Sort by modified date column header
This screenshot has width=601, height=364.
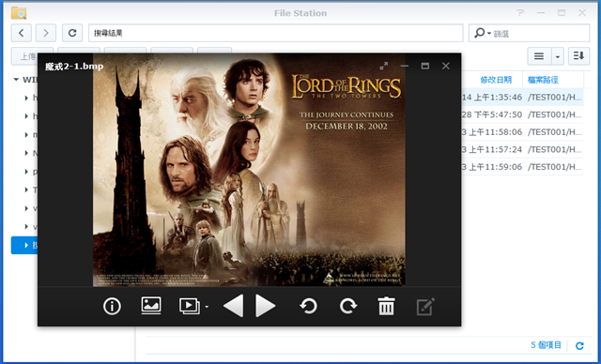[496, 80]
